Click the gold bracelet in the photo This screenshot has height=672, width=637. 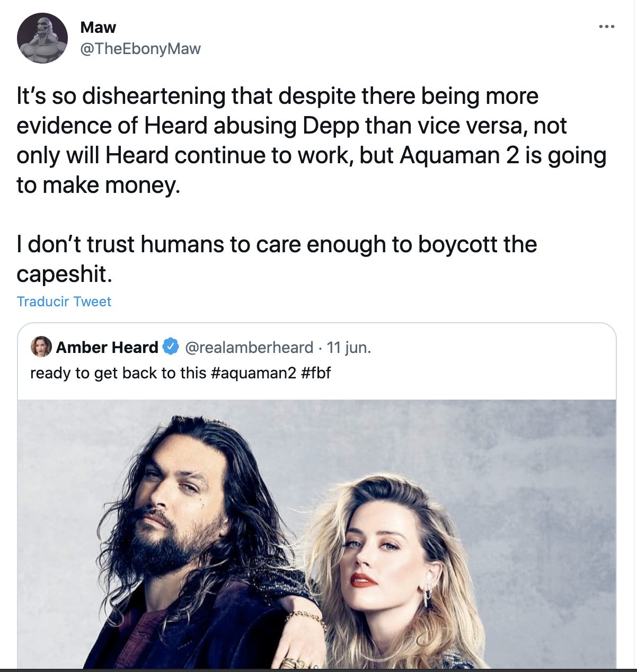coord(306,617)
